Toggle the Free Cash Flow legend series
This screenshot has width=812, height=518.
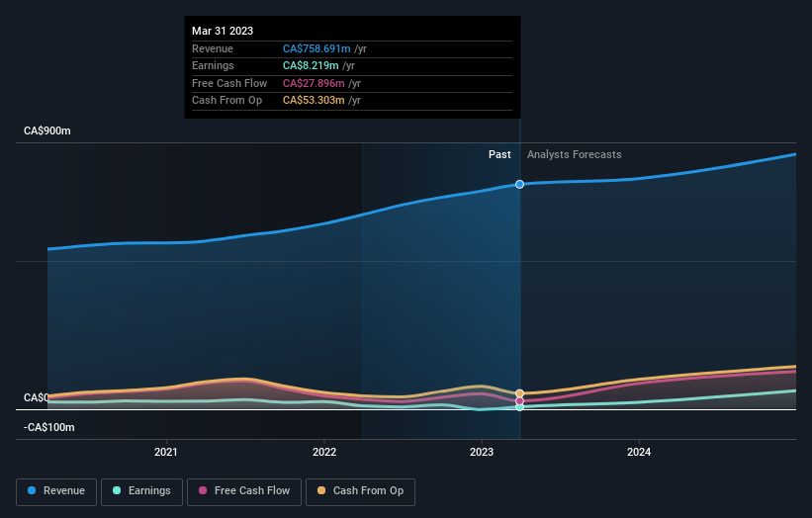(x=244, y=491)
